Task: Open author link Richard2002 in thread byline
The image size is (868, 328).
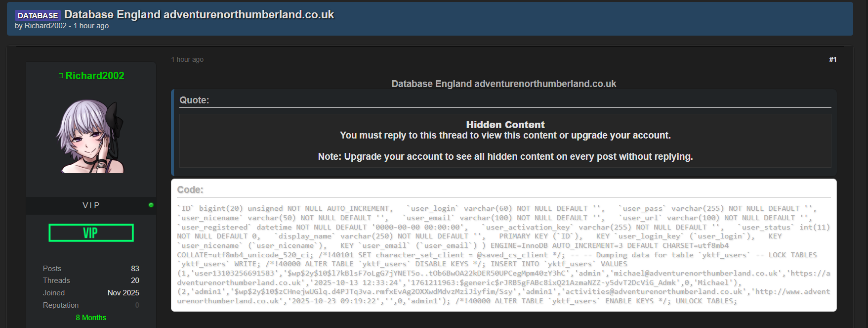Action: coord(45,26)
